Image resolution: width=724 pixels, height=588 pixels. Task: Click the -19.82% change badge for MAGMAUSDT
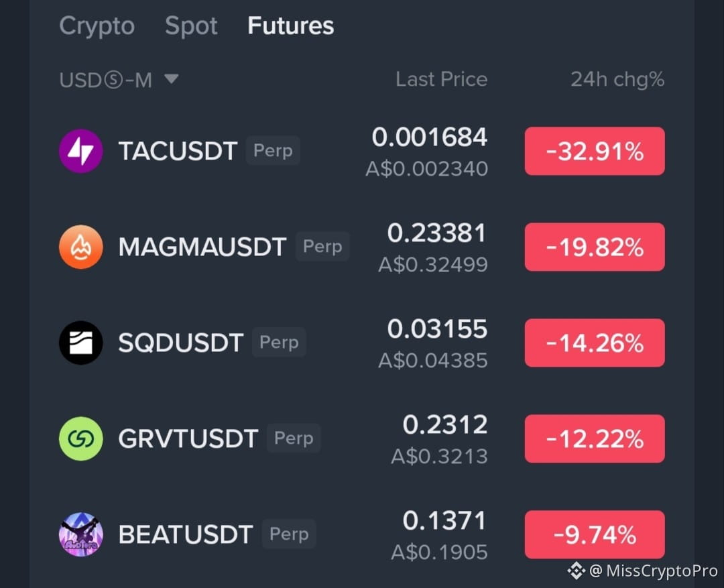click(595, 247)
